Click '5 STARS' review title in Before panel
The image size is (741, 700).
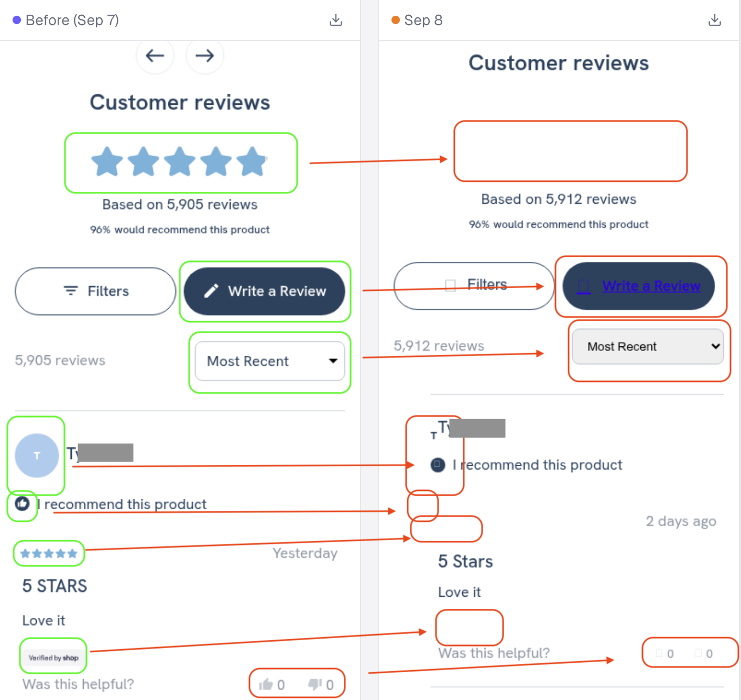coord(55,586)
